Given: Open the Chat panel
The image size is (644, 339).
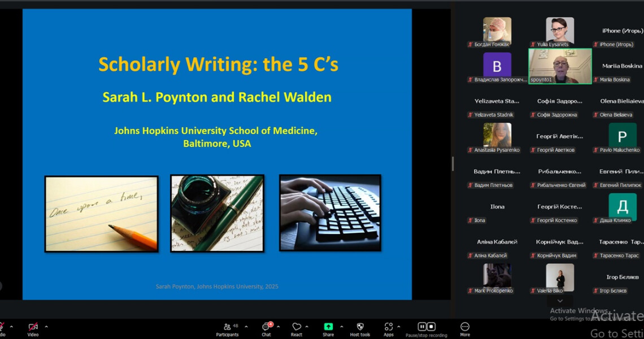Looking at the screenshot, I should tap(266, 327).
